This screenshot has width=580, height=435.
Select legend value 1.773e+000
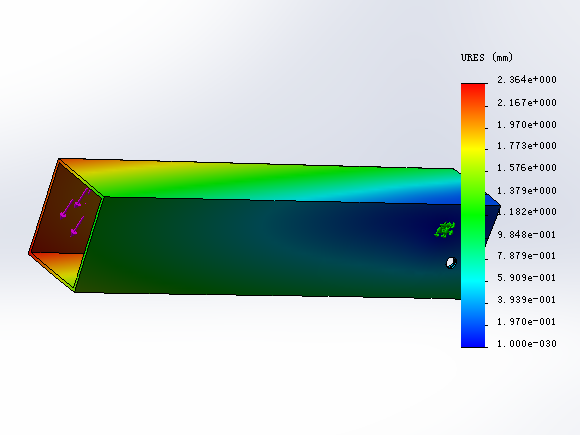click(527, 146)
